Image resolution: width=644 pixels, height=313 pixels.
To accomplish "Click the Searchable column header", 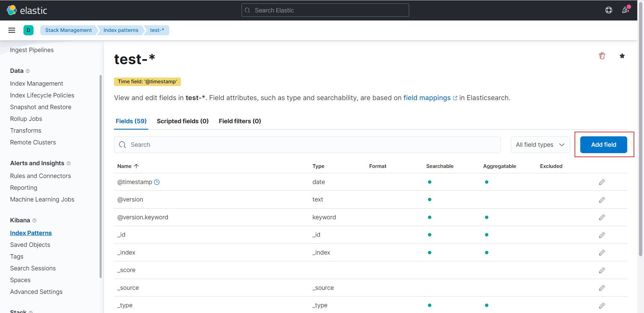I will [x=440, y=166].
